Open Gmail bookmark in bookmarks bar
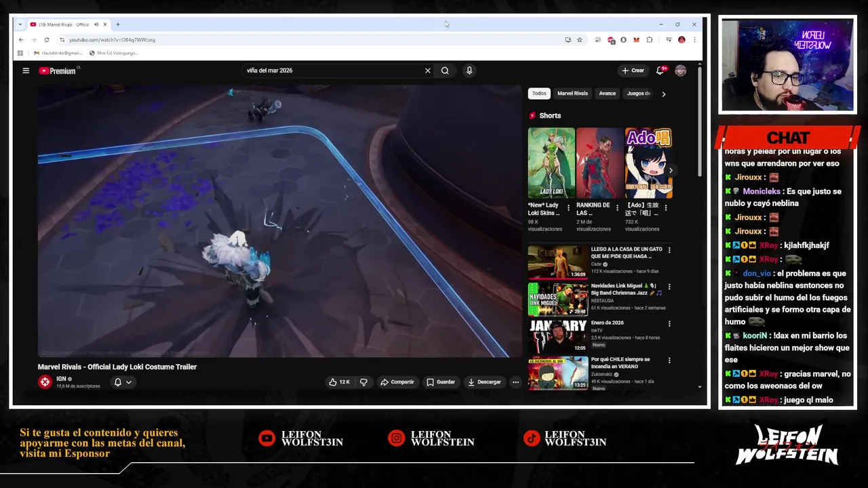 [58, 53]
